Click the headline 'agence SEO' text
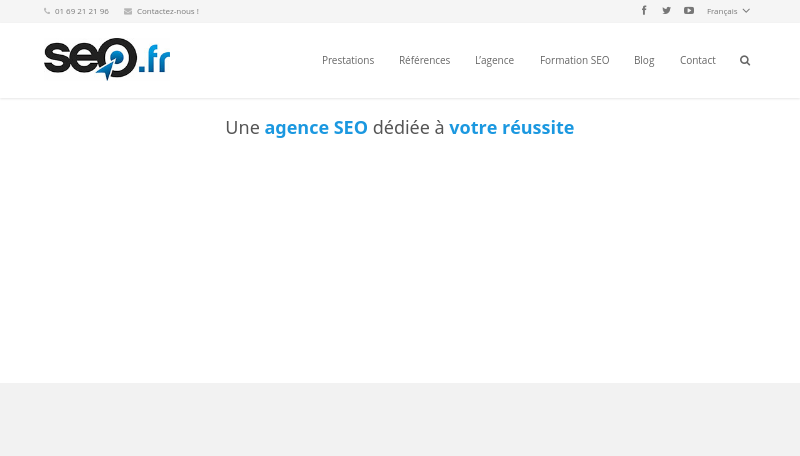The image size is (800, 456). click(x=316, y=128)
